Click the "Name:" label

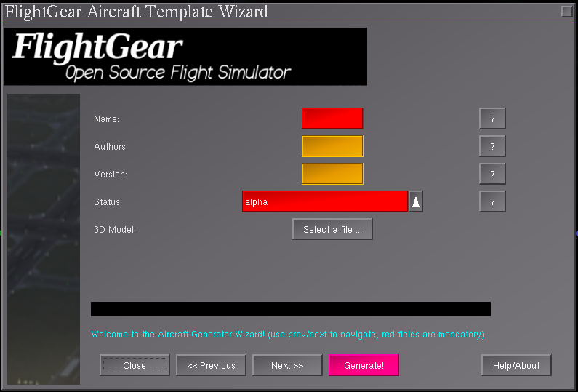click(106, 119)
